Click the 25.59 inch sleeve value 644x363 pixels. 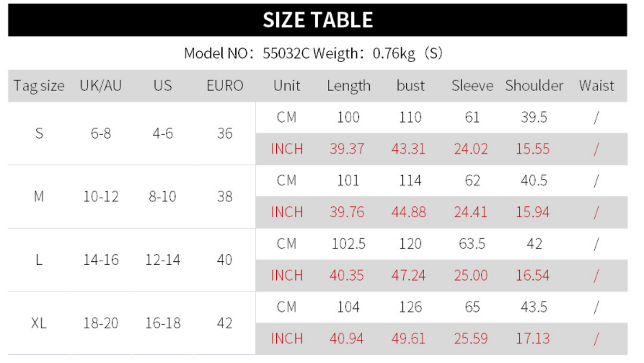tap(472, 338)
